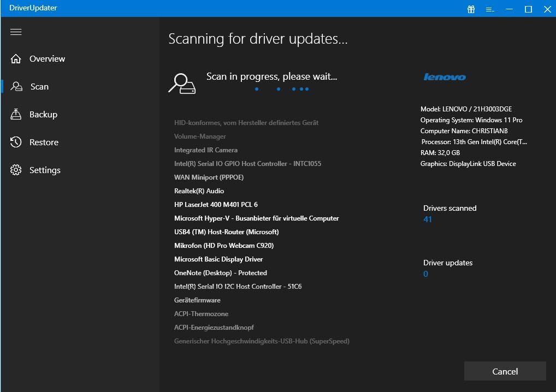556x392 pixels.
Task: Click the RAM: 32,0 GB text
Action: pyautogui.click(x=440, y=153)
